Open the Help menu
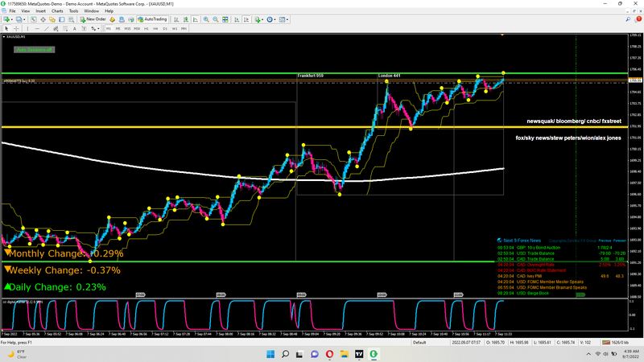The image size is (644, 362). click(x=109, y=11)
